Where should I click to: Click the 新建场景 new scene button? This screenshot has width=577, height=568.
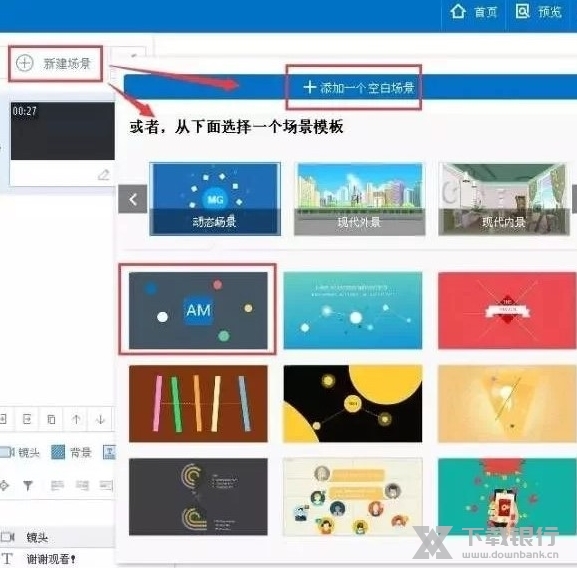pyautogui.click(x=55, y=63)
